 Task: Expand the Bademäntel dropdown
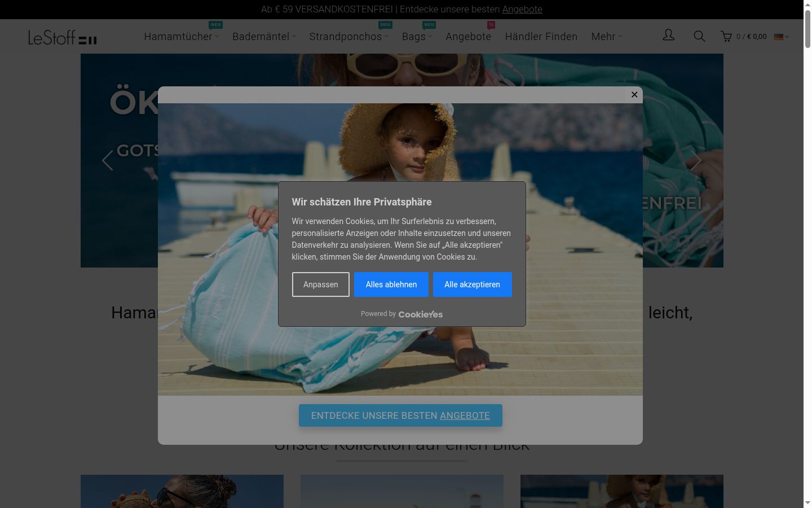264,37
